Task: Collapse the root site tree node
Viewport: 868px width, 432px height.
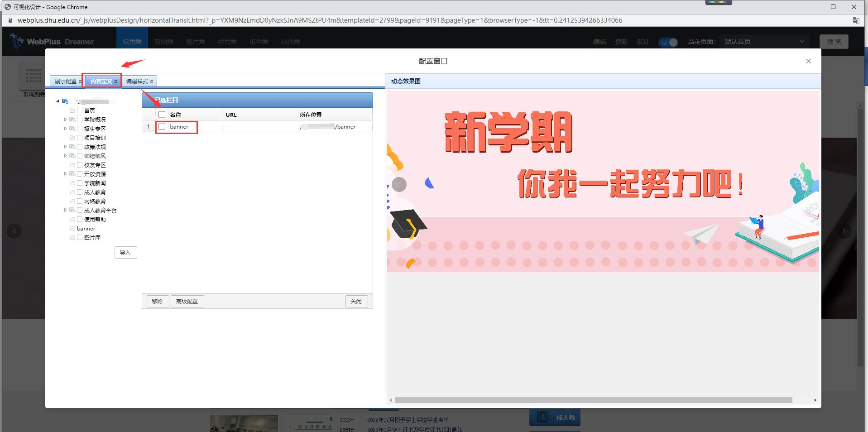Action: pos(58,101)
